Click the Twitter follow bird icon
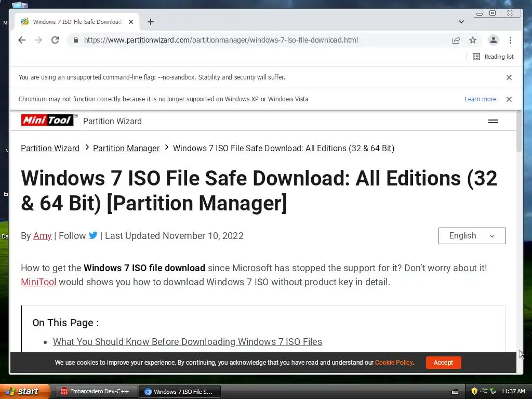 pyautogui.click(x=93, y=235)
